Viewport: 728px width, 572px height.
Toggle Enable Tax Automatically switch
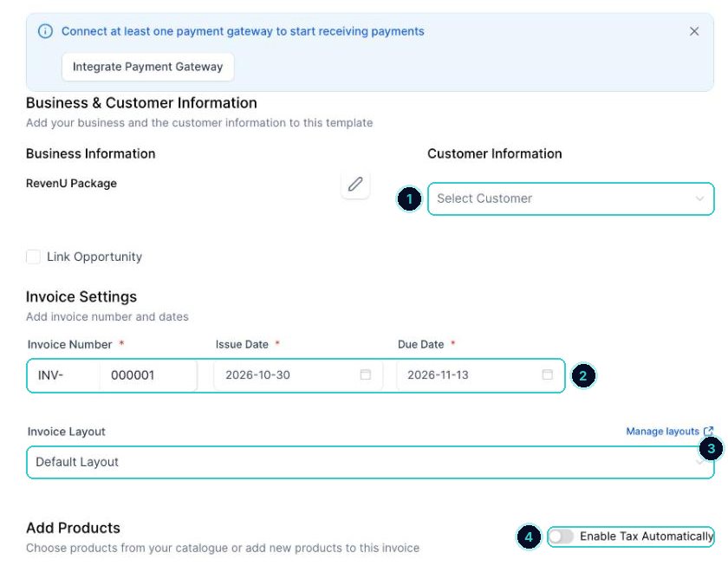pyautogui.click(x=561, y=536)
